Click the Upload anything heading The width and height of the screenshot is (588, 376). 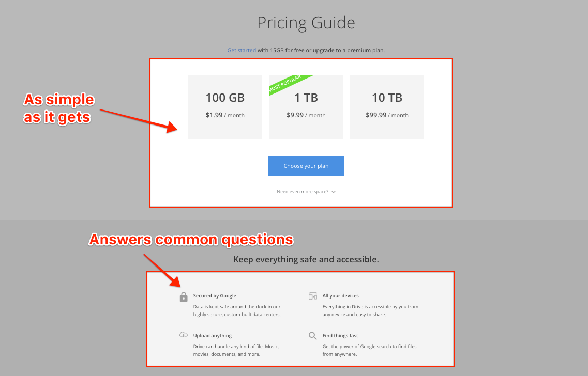click(x=212, y=336)
